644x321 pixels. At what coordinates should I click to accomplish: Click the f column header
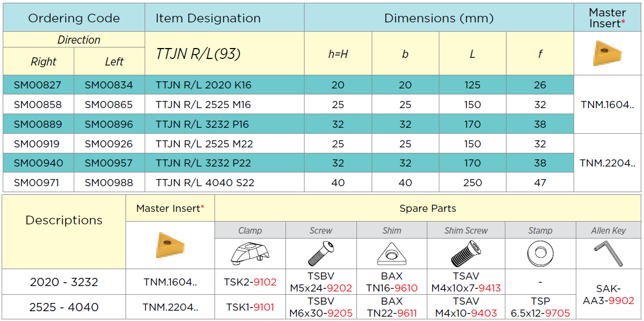[x=540, y=54]
